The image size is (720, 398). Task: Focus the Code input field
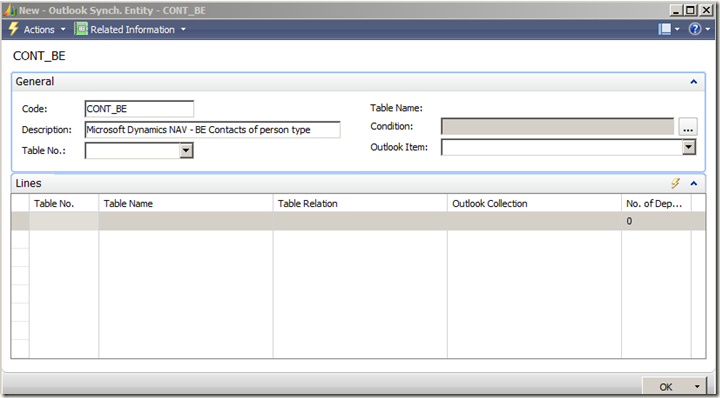pos(139,109)
